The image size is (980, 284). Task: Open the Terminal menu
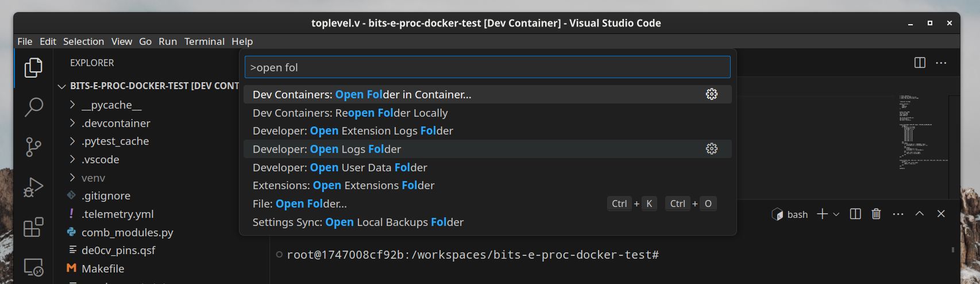pyautogui.click(x=204, y=41)
